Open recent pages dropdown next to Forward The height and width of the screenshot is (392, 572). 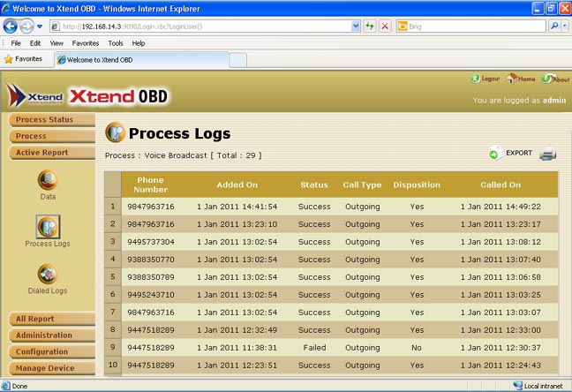coord(40,26)
